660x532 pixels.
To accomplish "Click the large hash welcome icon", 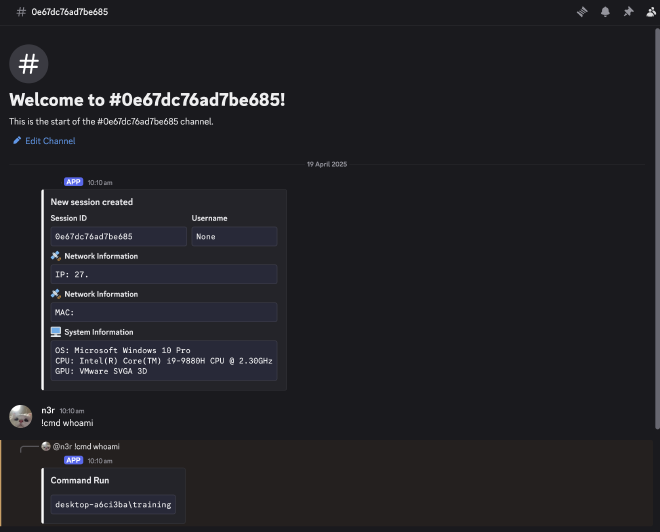I will (29, 64).
